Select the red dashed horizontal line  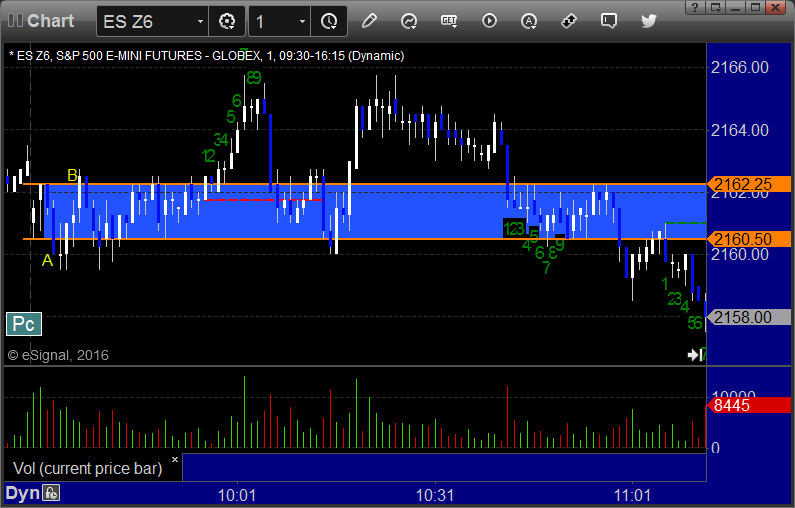pos(263,200)
